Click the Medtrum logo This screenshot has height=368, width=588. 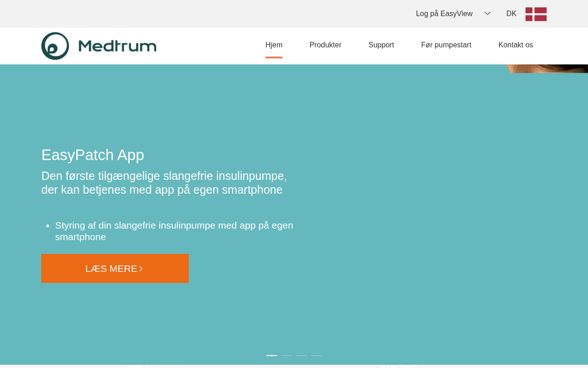click(x=99, y=46)
